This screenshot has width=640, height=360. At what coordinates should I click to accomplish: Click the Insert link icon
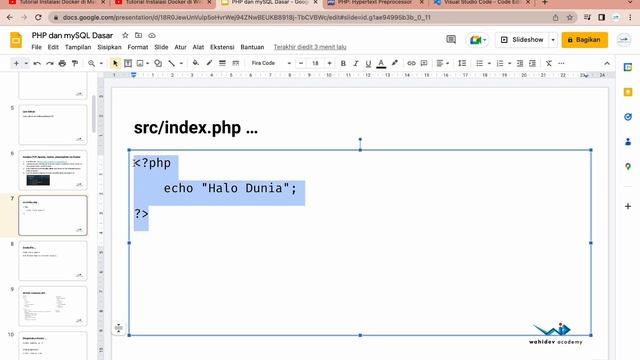[411, 63]
